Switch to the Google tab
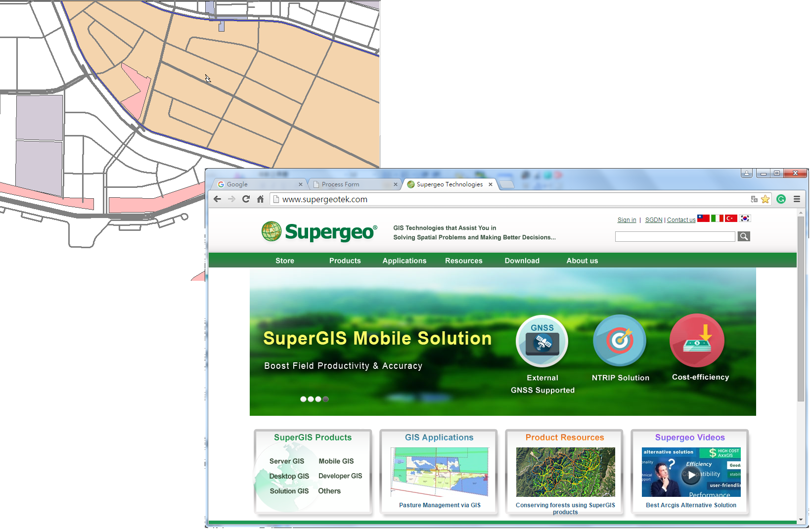This screenshot has height=529, width=812. click(260, 184)
